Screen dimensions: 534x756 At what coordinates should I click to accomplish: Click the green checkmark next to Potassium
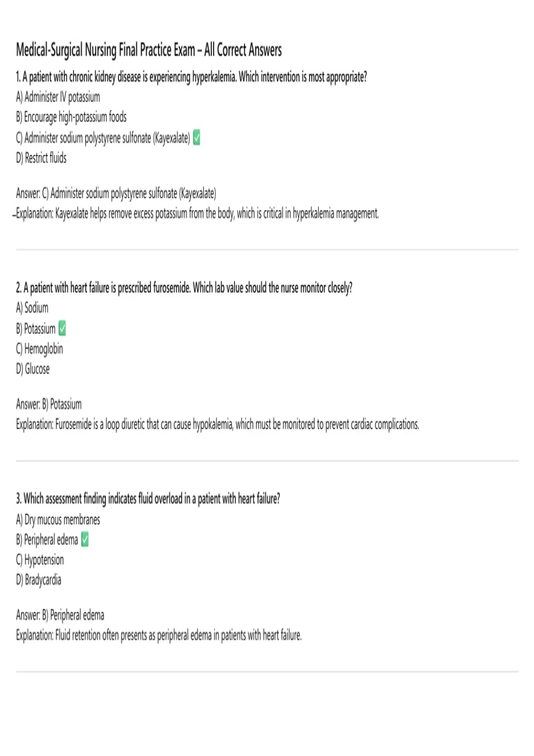[x=62, y=329]
